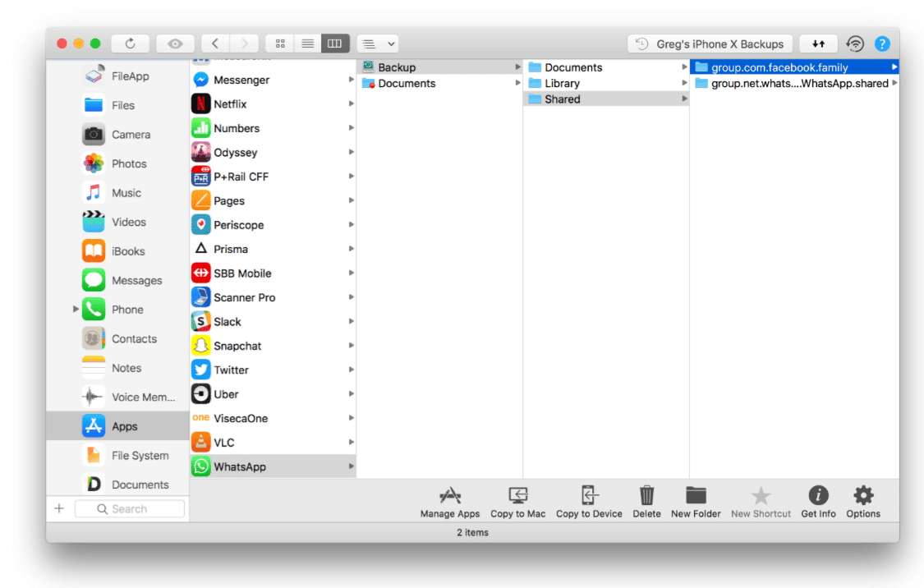
Task: Click Get Info button
Action: pyautogui.click(x=818, y=503)
